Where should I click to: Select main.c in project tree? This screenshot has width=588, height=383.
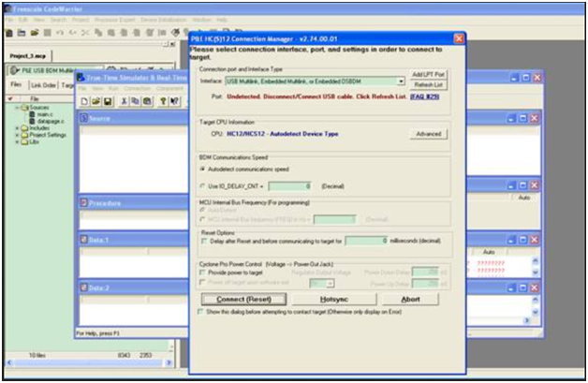(45, 114)
